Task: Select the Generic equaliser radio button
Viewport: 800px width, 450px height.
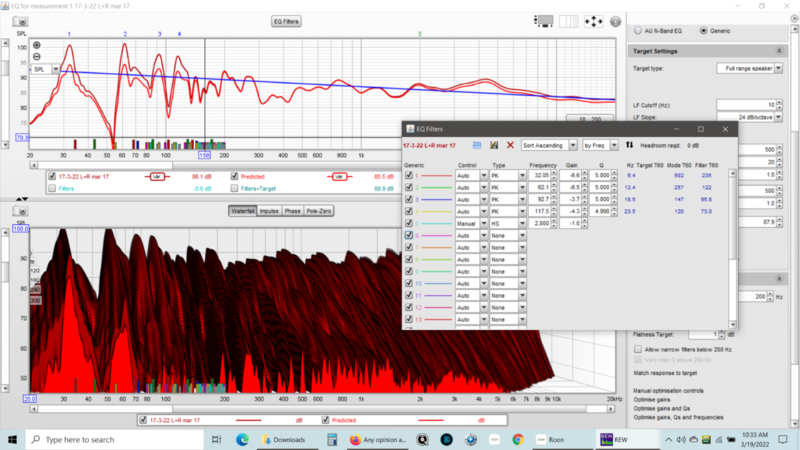Action: (x=702, y=31)
